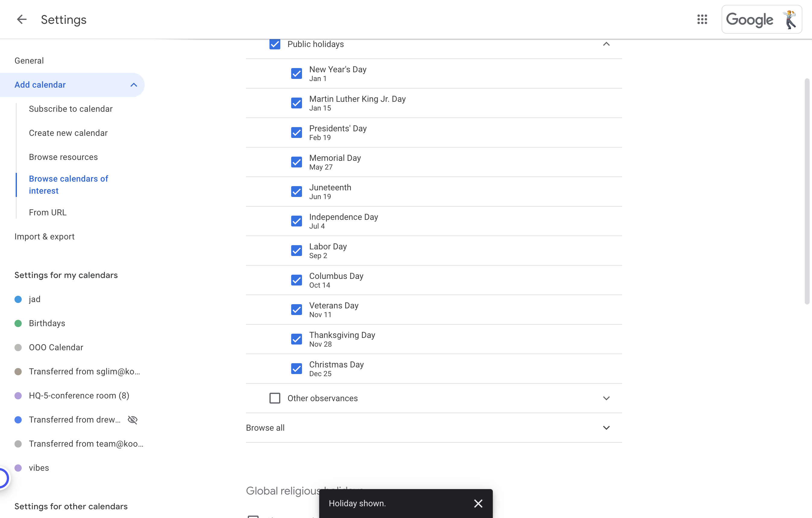
Task: Open the OOO Calendar settings
Action: click(56, 348)
